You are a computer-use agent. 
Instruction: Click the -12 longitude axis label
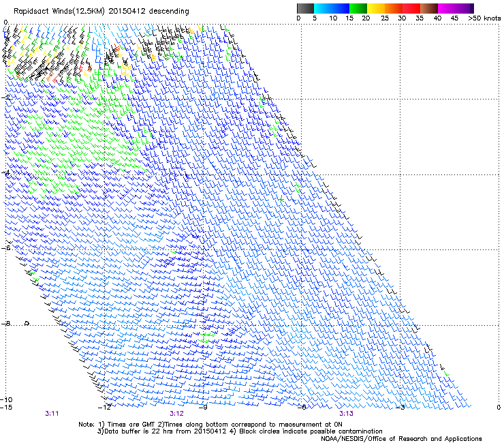(x=104, y=408)
